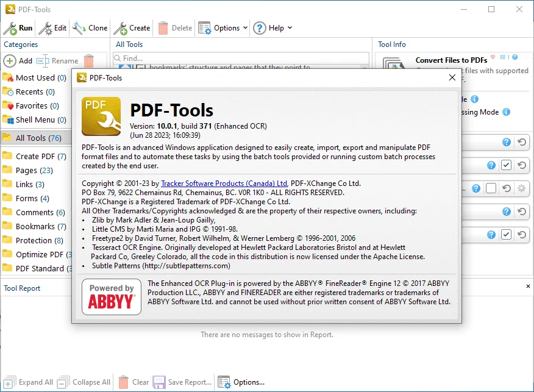Image resolution: width=534 pixels, height=392 pixels.
Task: Click the help icon beside Convert Files to PDFs
Action: [515, 57]
